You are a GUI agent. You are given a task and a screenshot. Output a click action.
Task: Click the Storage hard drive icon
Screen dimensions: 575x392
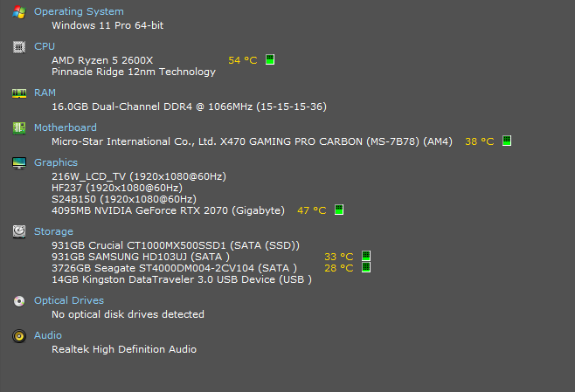19,231
